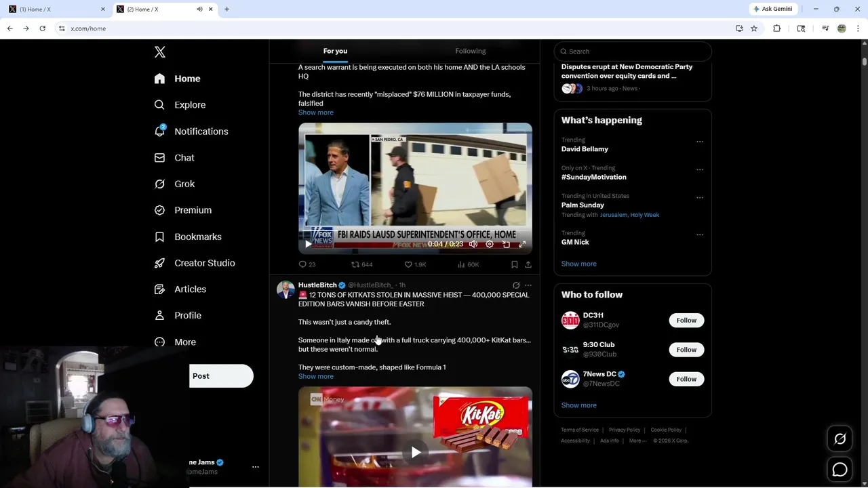Screen dimensions: 868x488
Task: Reply to the post with 23 comments
Action: tap(307, 264)
